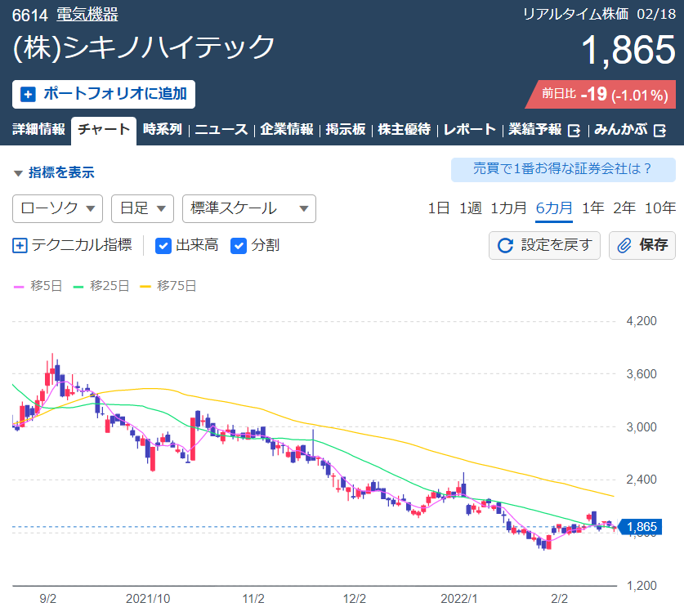This screenshot has height=616, width=684.
Task: Open the ローソク chart type dropdown
Action: click(x=57, y=208)
